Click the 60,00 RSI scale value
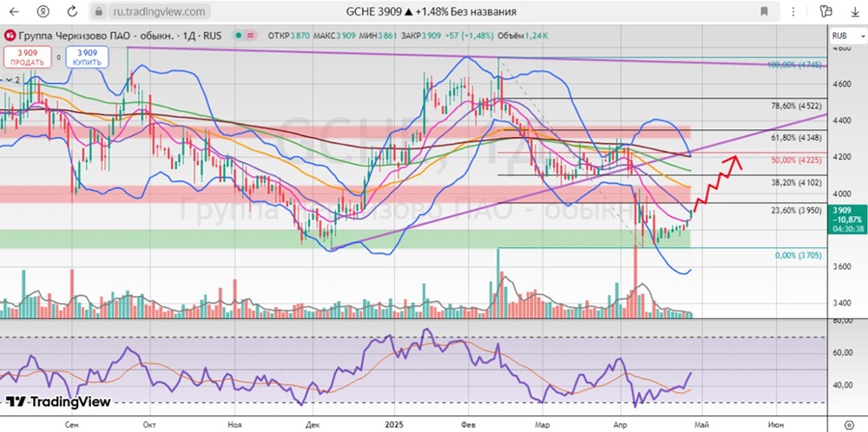 (842, 352)
